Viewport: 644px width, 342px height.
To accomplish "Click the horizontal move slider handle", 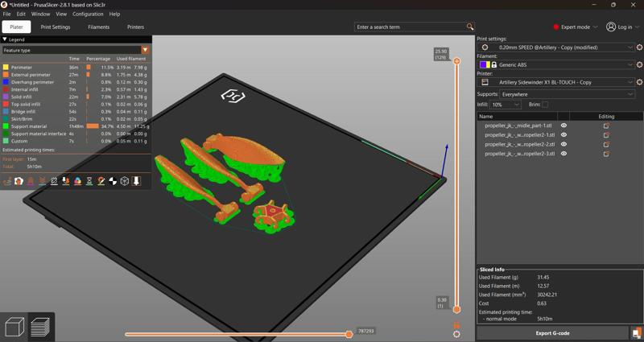I will tap(349, 334).
